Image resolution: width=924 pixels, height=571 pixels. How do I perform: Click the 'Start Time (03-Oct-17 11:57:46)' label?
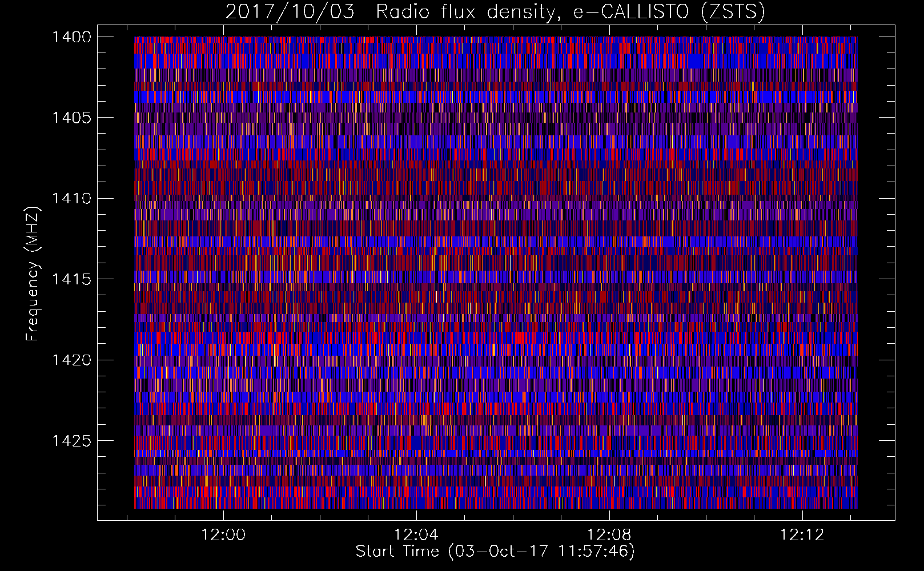[495, 552]
